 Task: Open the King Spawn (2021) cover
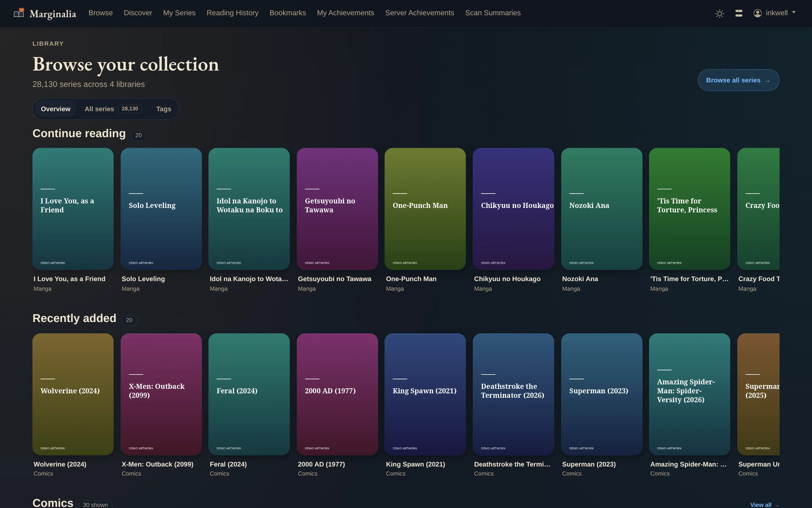coord(425,394)
